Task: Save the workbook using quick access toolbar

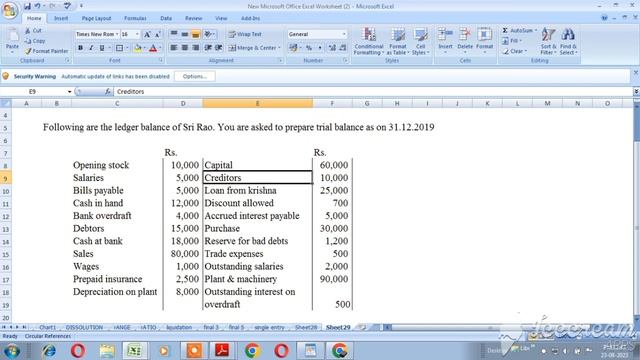Action: pos(27,6)
